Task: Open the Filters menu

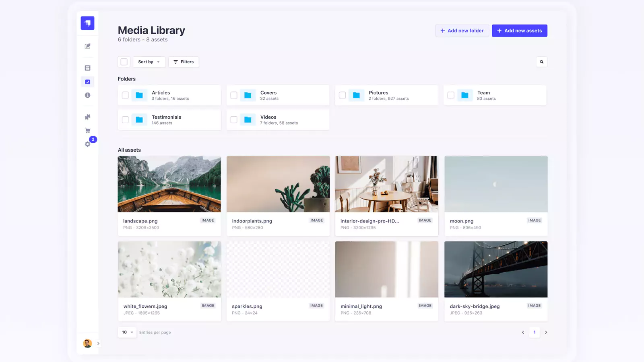Action: [184, 62]
